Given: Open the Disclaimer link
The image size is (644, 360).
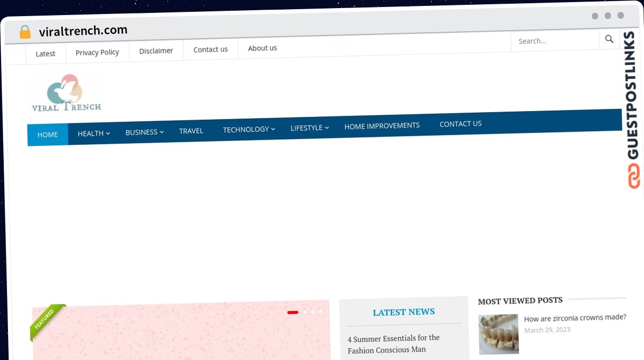Looking at the screenshot, I should tap(156, 51).
